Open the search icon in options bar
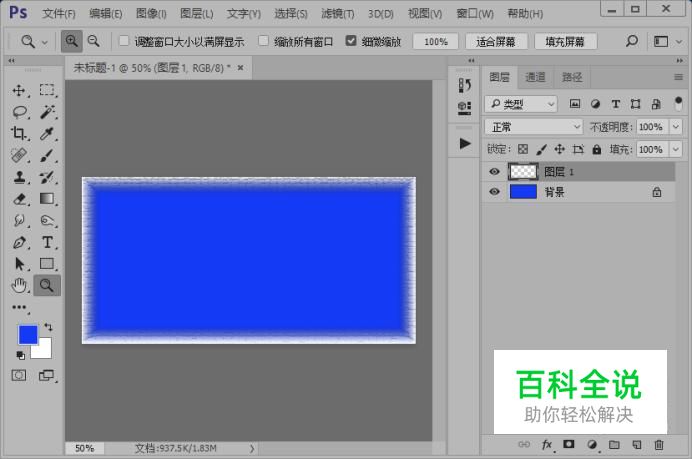The image size is (692, 459). (632, 41)
